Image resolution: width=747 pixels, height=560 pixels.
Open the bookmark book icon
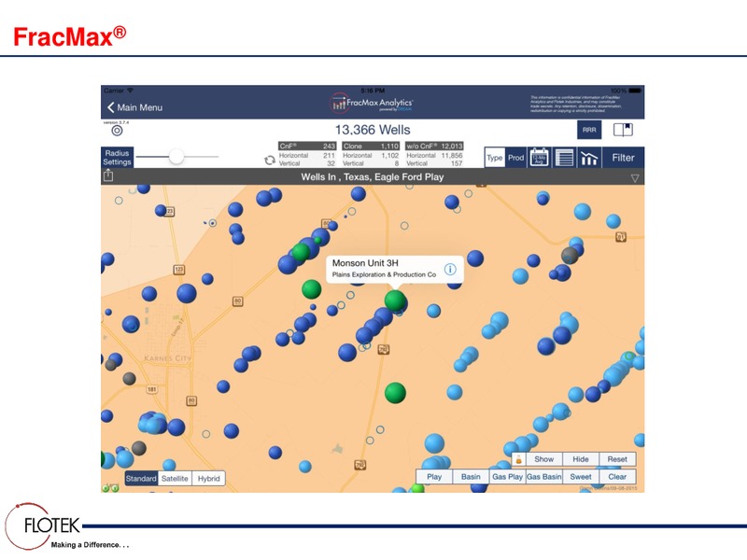[623, 130]
